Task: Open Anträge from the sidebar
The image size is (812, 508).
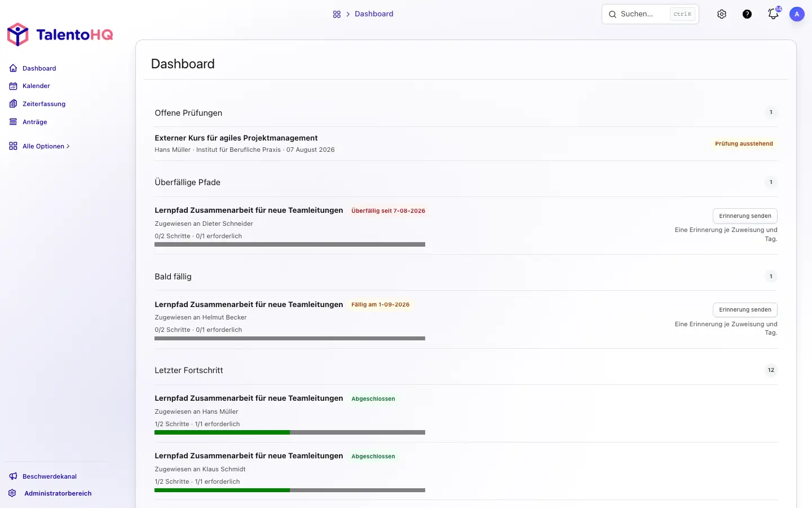Action: pos(34,122)
